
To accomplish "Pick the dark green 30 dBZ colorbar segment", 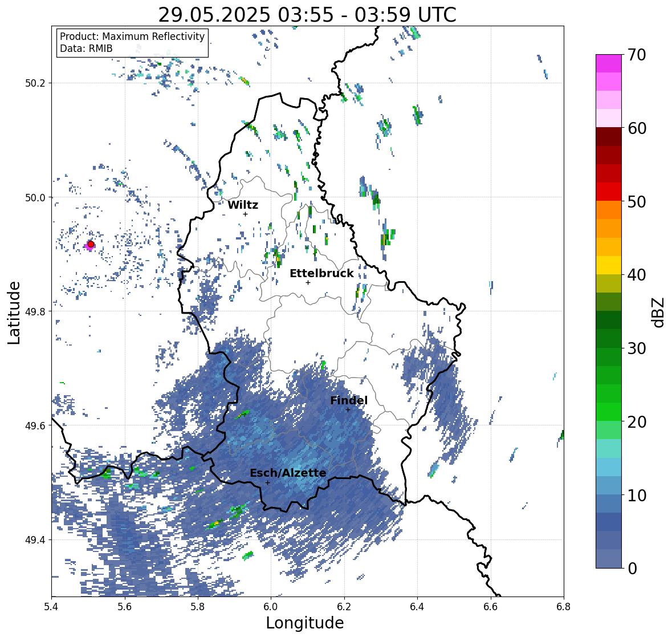I will pyautogui.click(x=609, y=338).
